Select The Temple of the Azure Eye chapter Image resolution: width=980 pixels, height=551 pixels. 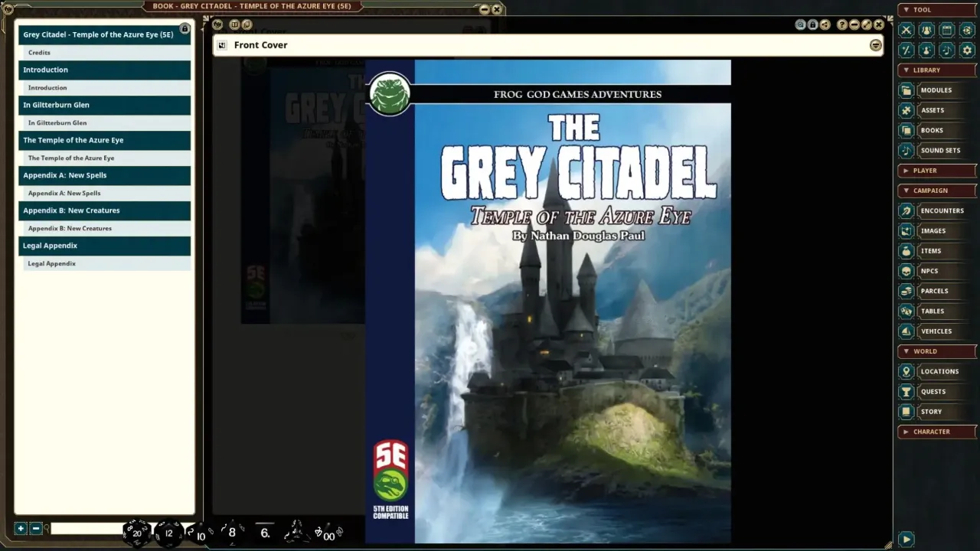click(x=104, y=140)
